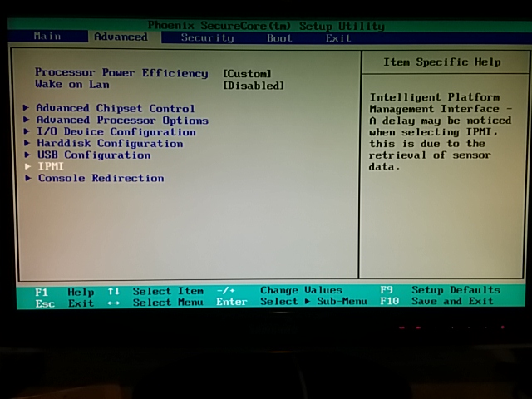Select Processor Power Efficiency label
This screenshot has height=399, width=532.
tap(121, 72)
